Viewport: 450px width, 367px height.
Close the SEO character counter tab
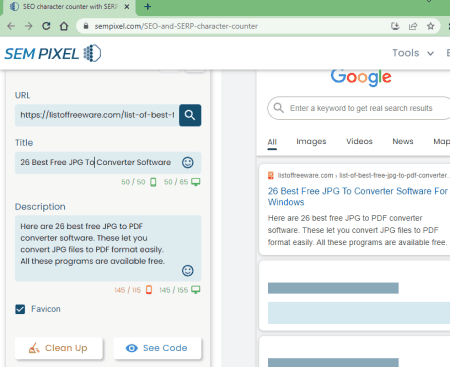[127, 6]
